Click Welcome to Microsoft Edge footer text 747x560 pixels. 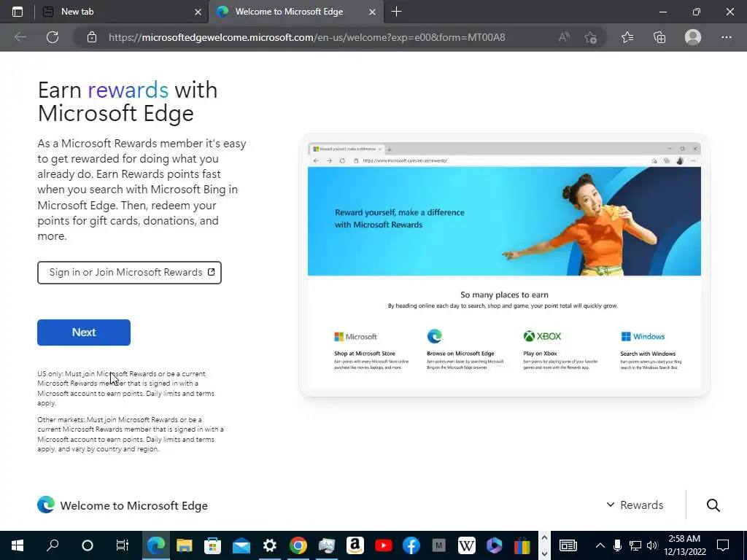tap(134, 505)
